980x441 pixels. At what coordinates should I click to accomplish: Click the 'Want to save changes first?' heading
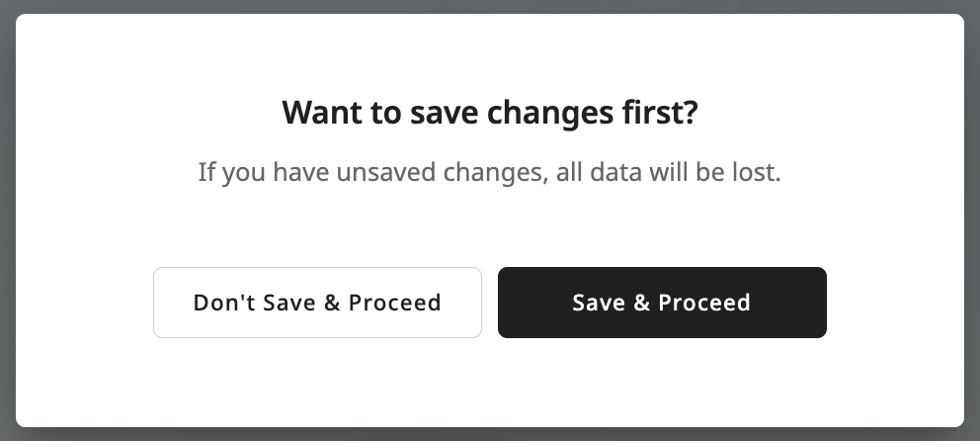[489, 113]
